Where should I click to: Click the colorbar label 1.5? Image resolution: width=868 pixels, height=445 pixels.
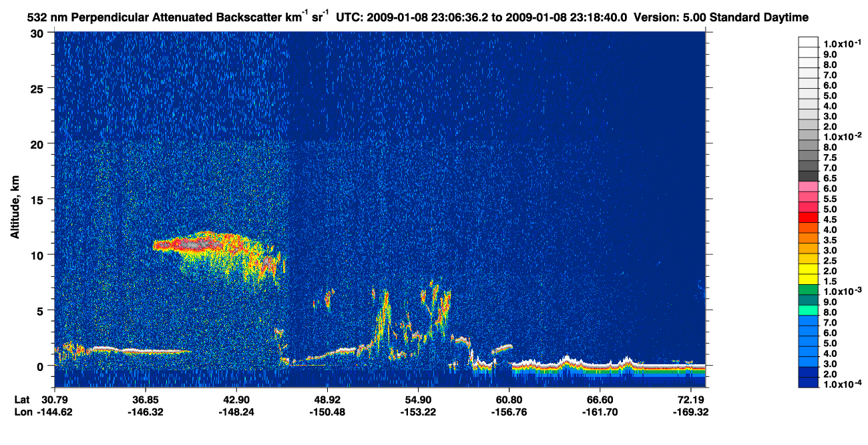point(831,281)
